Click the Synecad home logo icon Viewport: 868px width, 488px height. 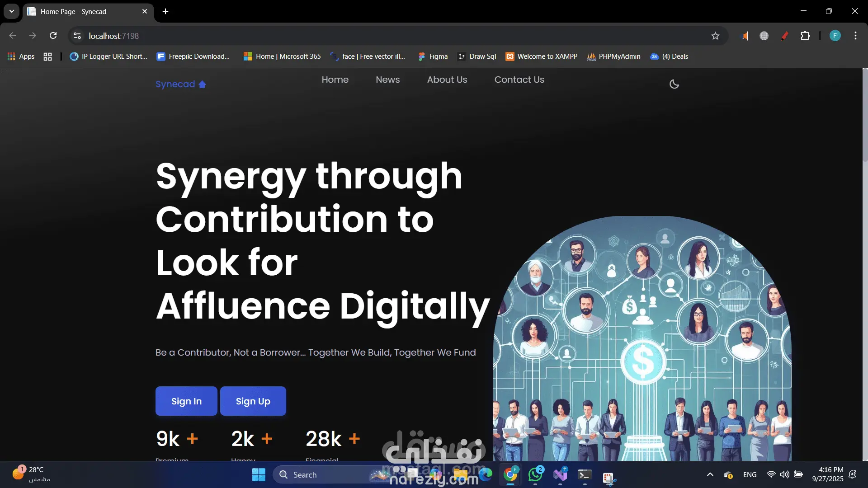pyautogui.click(x=202, y=84)
